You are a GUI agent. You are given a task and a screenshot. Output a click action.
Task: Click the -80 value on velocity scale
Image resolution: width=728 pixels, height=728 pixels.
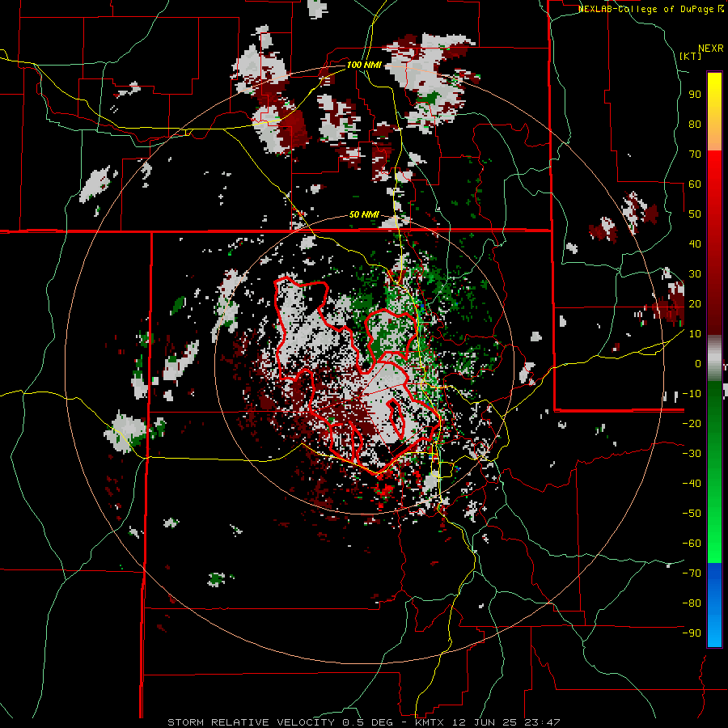point(692,603)
